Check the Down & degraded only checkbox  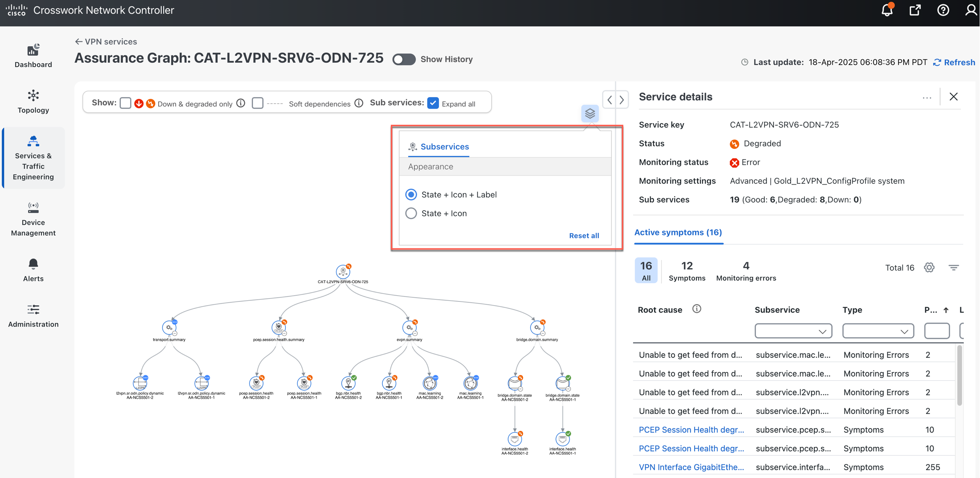(x=126, y=103)
